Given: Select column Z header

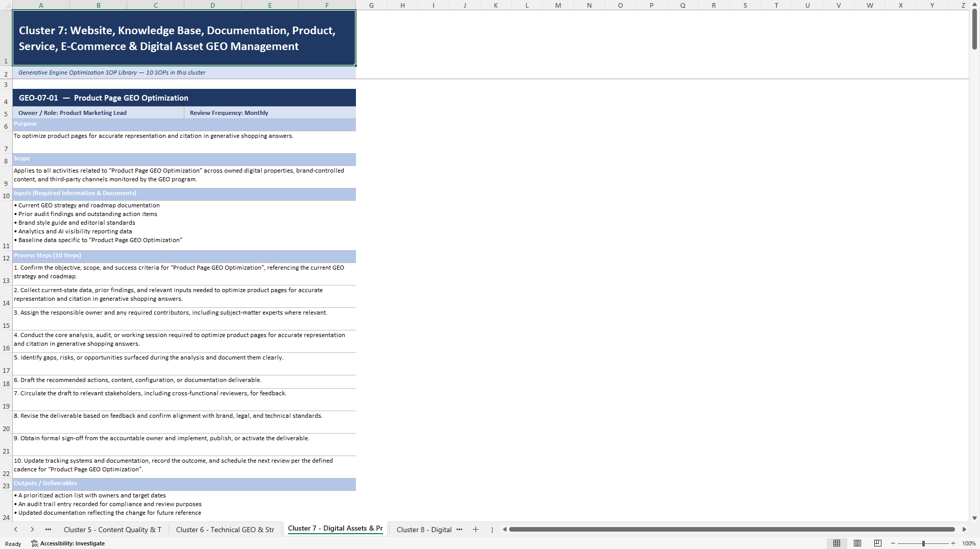Looking at the screenshot, I should point(963,5).
